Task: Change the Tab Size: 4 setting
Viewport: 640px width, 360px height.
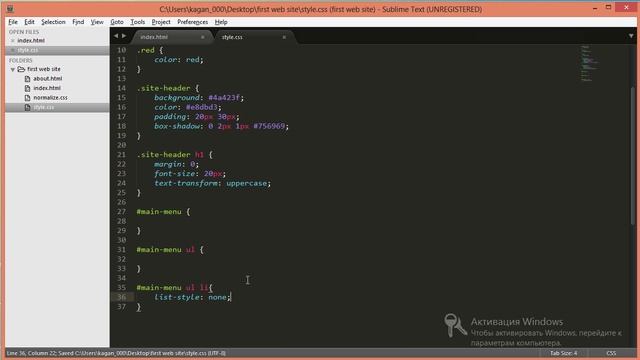Action: tap(564, 353)
